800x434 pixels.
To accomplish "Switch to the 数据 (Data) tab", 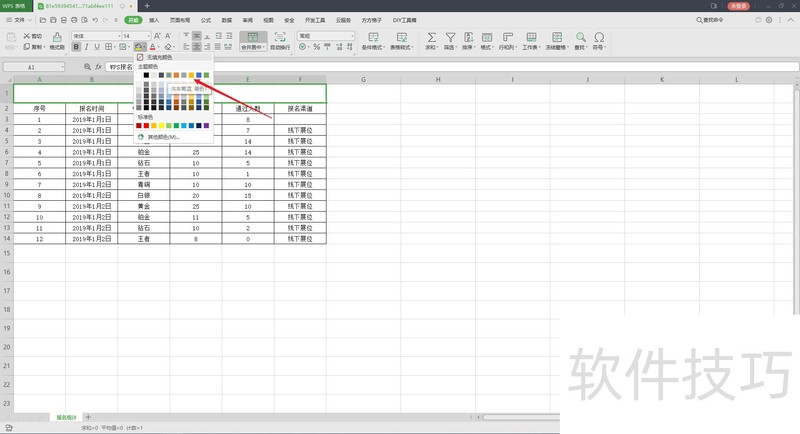I will (227, 20).
